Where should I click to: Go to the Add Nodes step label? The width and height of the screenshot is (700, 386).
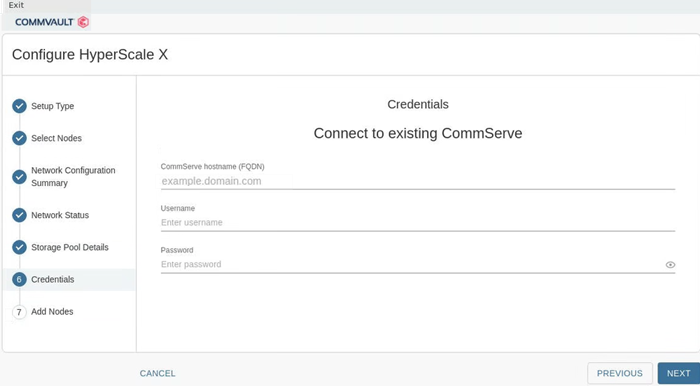[x=52, y=311]
